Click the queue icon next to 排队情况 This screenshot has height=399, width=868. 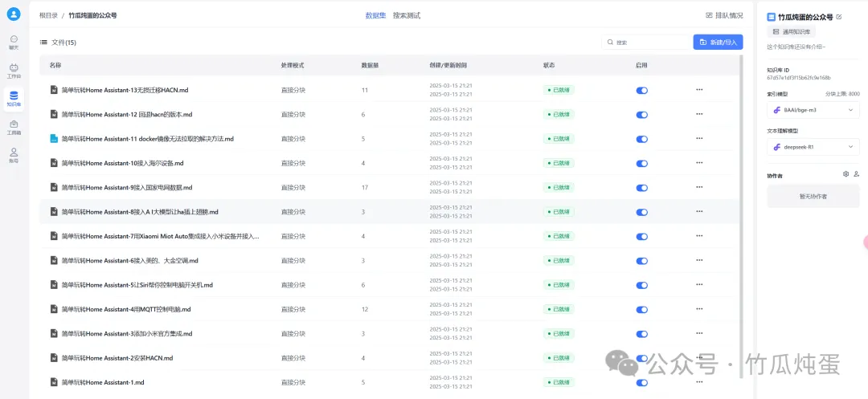click(x=709, y=15)
